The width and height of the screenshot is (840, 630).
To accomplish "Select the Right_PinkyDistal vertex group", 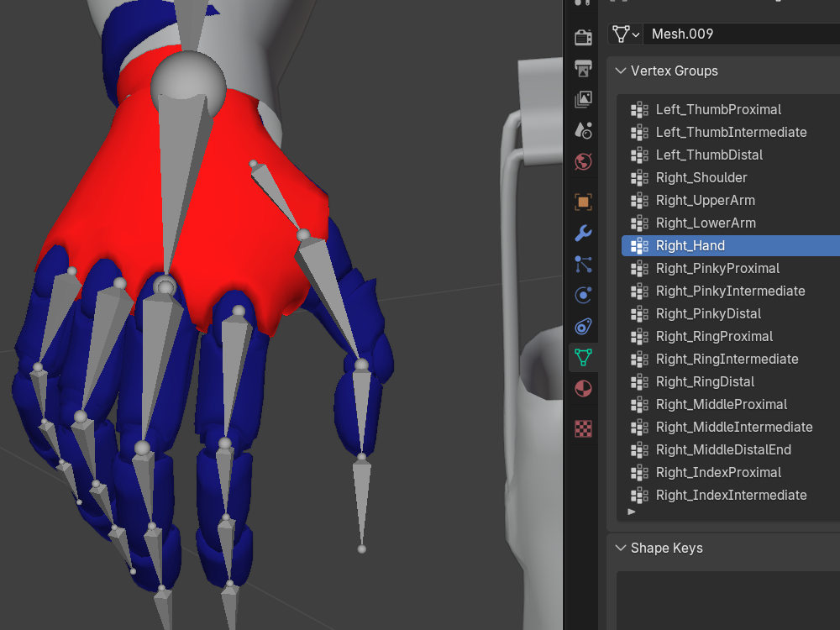I will [x=731, y=313].
